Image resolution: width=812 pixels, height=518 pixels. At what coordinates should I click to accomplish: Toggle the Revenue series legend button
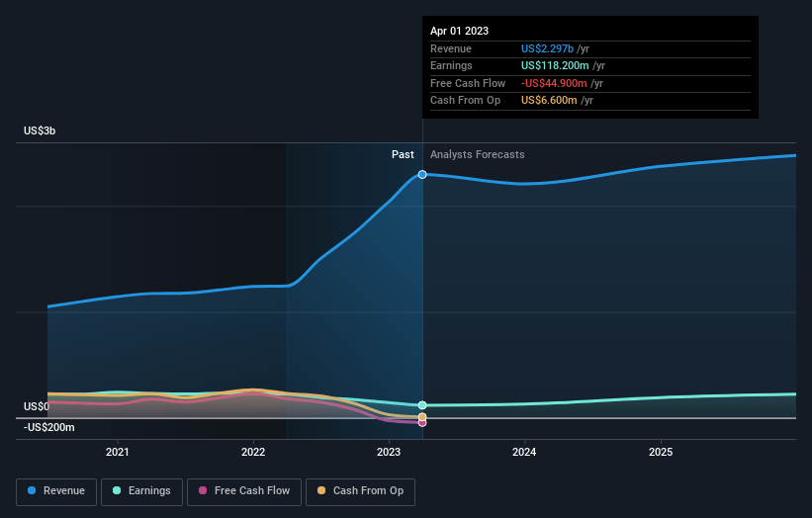point(56,491)
